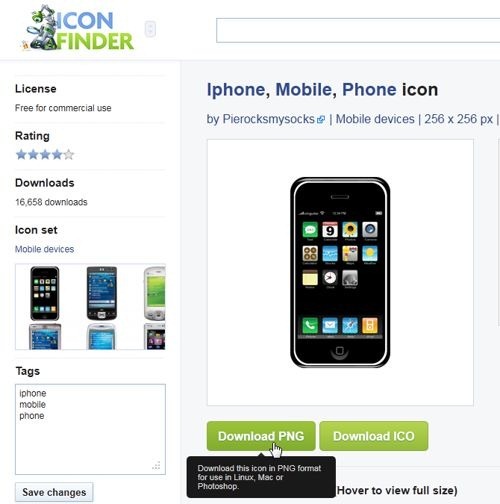Click the small icon beside the logo
Viewport: 500px width, 504px height.
coord(150,29)
